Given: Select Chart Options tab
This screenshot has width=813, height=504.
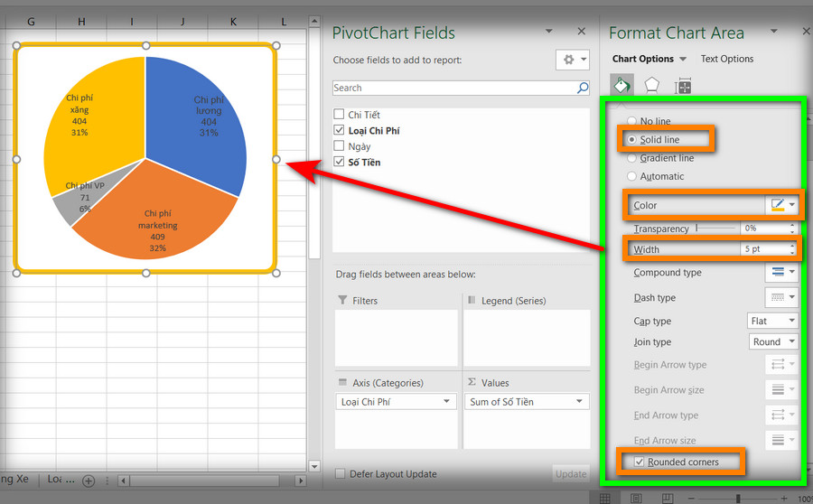Looking at the screenshot, I should 643,59.
